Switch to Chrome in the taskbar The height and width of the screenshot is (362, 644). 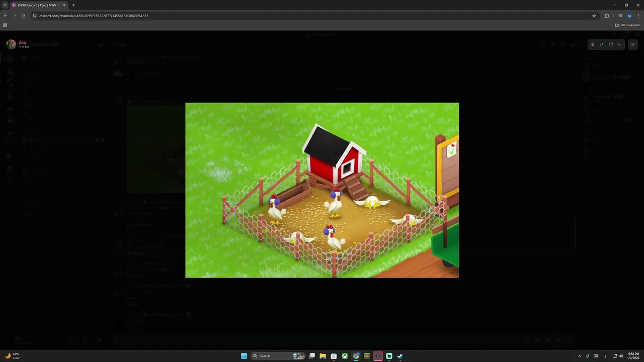356,356
